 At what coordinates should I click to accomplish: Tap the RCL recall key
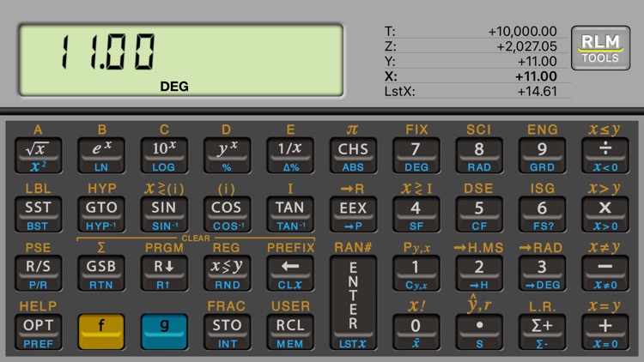[290, 332]
